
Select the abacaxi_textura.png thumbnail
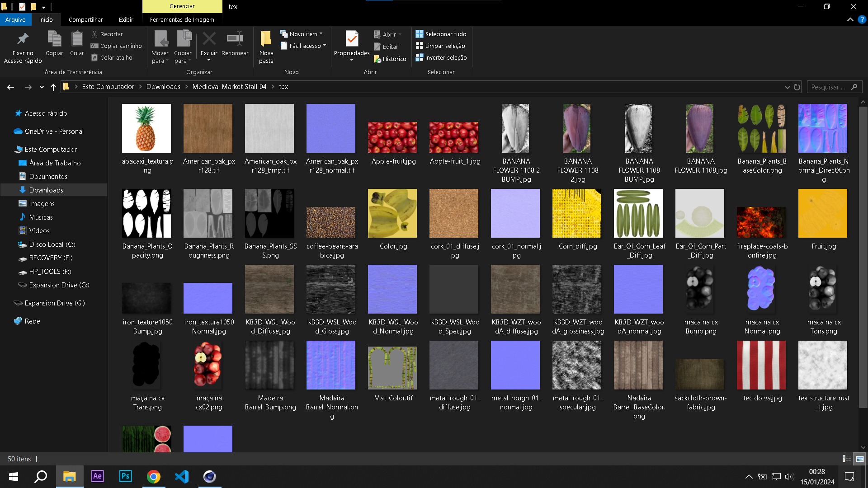coord(146,128)
